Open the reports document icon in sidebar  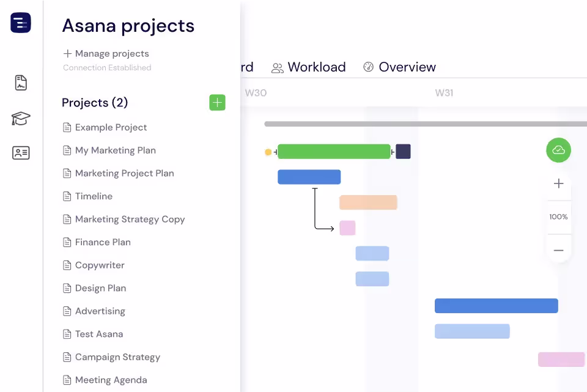(x=21, y=83)
